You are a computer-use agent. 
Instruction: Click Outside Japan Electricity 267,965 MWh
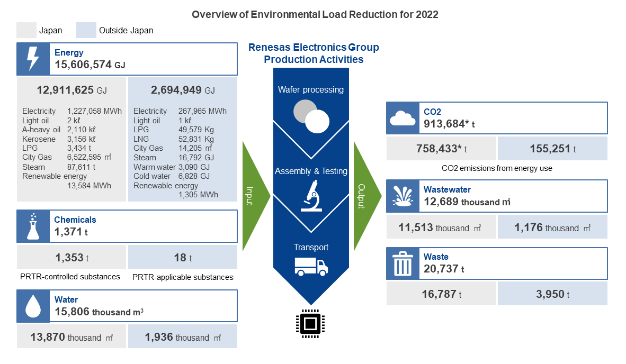coord(180,111)
